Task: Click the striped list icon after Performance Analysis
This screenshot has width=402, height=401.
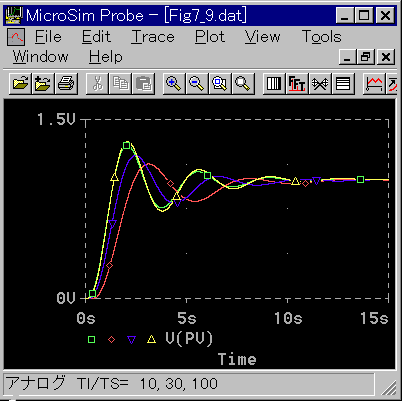Action: point(343,83)
